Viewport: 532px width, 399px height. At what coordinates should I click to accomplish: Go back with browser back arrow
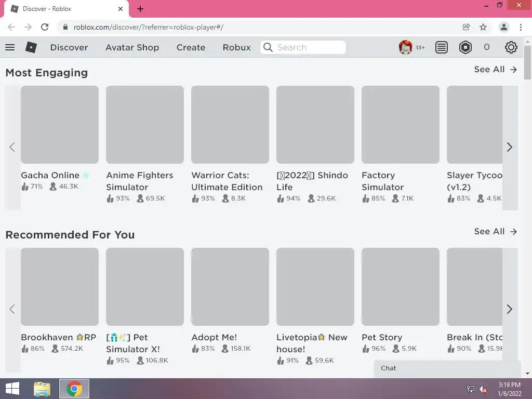click(11, 27)
